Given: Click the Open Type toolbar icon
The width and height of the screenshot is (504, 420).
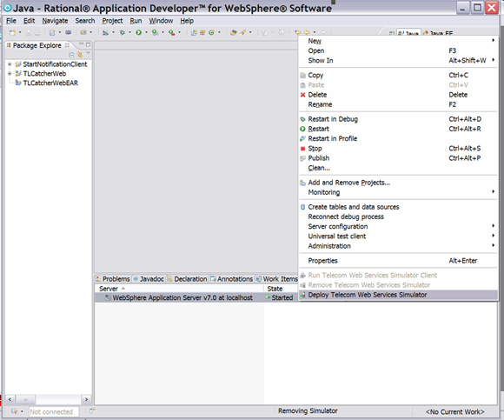Looking at the screenshot, I should [x=234, y=32].
